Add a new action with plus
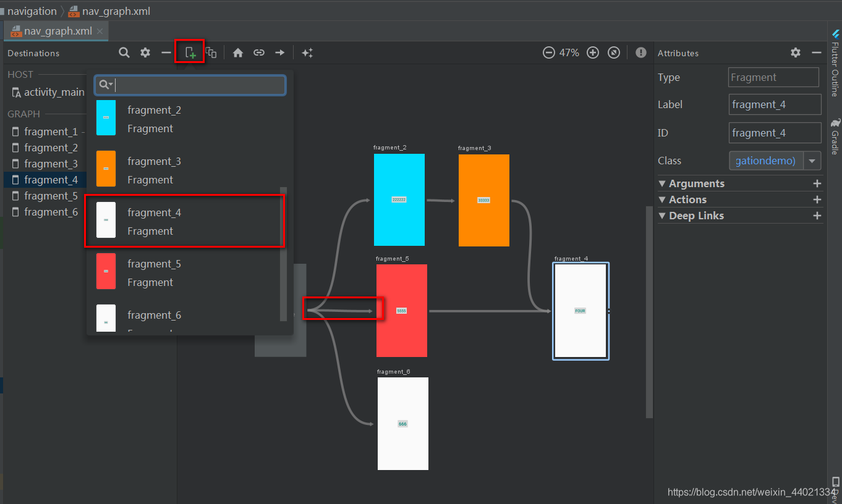Image resolution: width=842 pixels, height=504 pixels. [x=817, y=199]
